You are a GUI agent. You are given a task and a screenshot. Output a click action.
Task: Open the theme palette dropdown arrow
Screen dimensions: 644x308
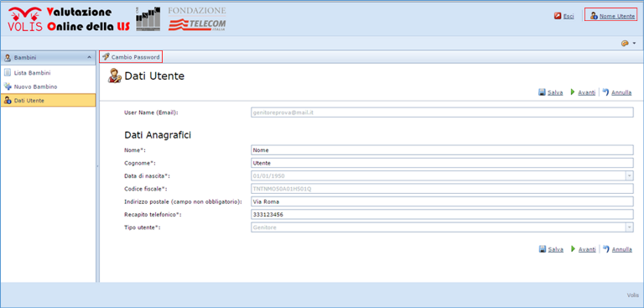(x=635, y=43)
